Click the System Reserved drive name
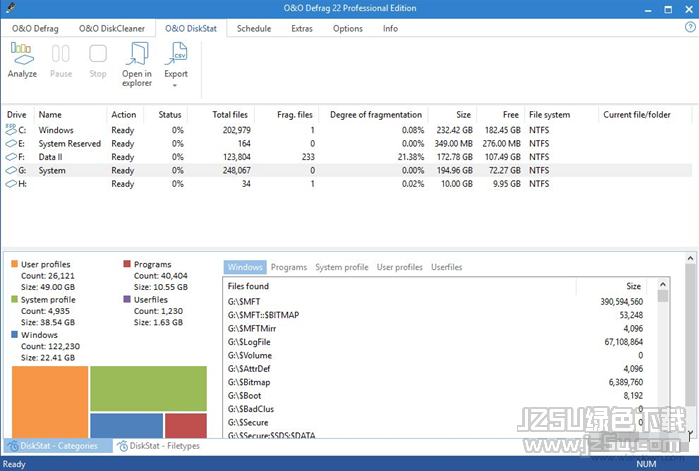The image size is (699, 471). 70,143
